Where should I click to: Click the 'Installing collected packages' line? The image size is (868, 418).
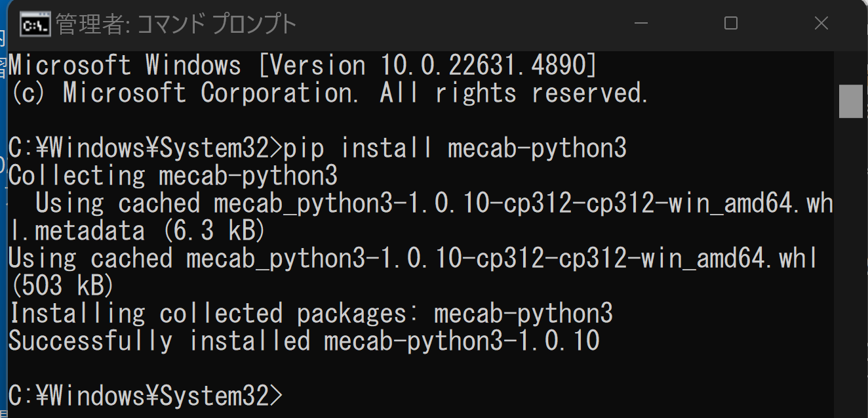click(311, 314)
